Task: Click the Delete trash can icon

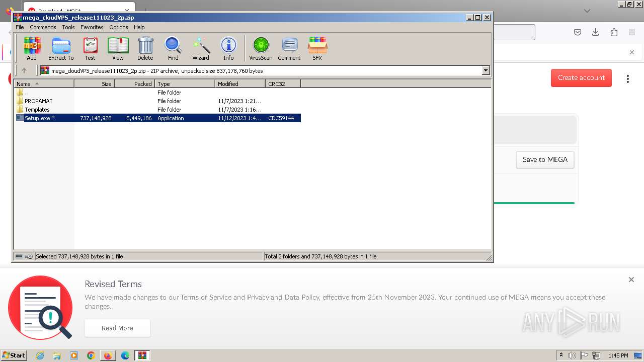Action: tap(145, 49)
